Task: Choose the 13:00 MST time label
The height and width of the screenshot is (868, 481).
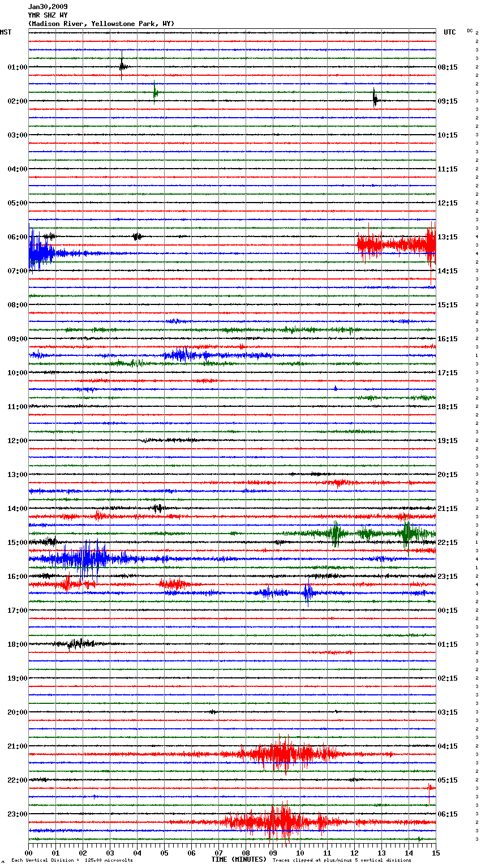Action: tap(18, 475)
